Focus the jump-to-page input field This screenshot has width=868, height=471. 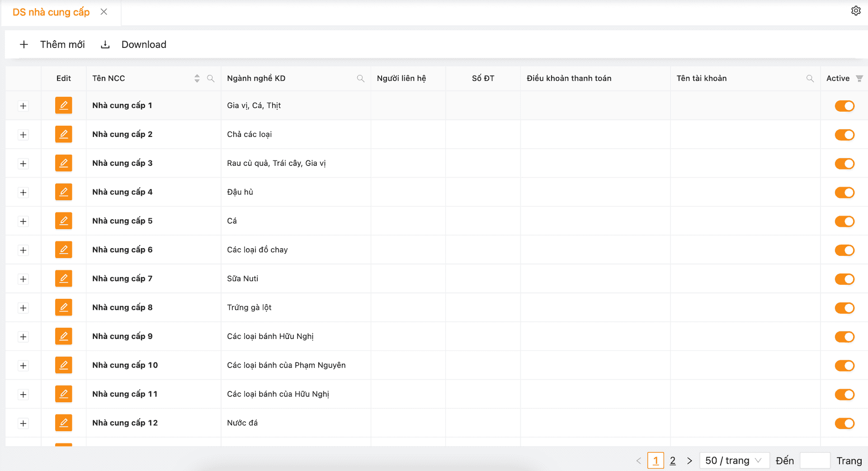click(x=815, y=461)
